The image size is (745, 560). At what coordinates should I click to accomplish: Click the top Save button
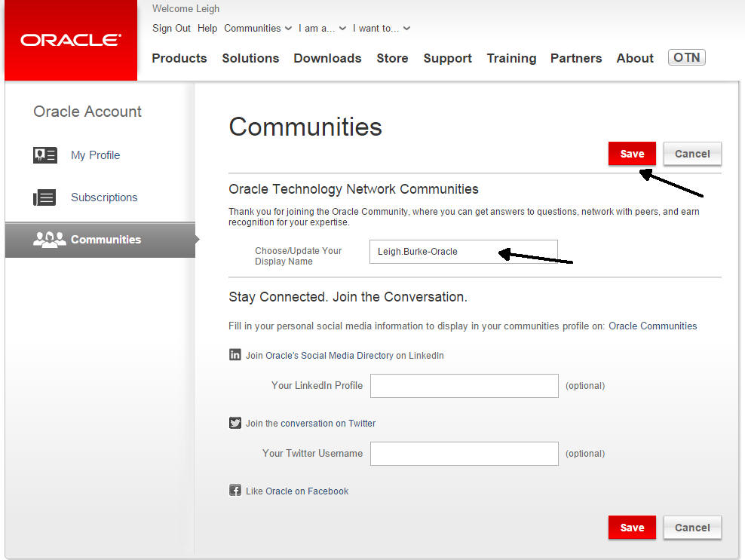[632, 154]
